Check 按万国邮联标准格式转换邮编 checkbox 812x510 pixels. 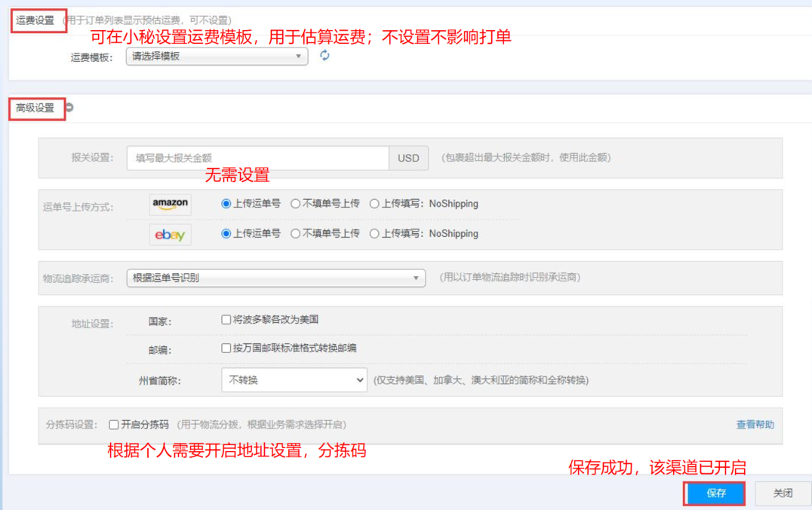point(226,349)
